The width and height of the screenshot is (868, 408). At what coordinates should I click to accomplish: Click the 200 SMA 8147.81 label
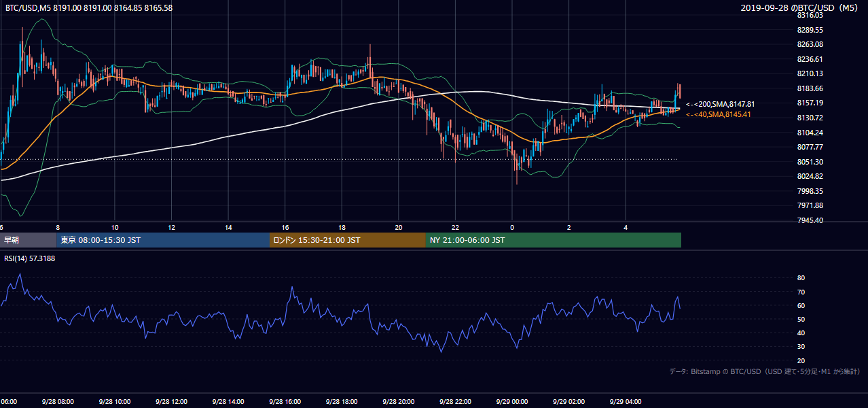(x=721, y=104)
